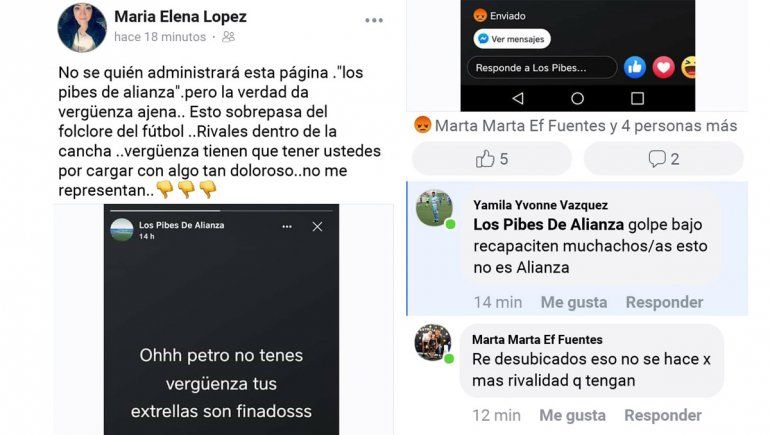This screenshot has width=770, height=435.
Task: Open comments with the speech bubble 2 button
Action: coord(663,159)
